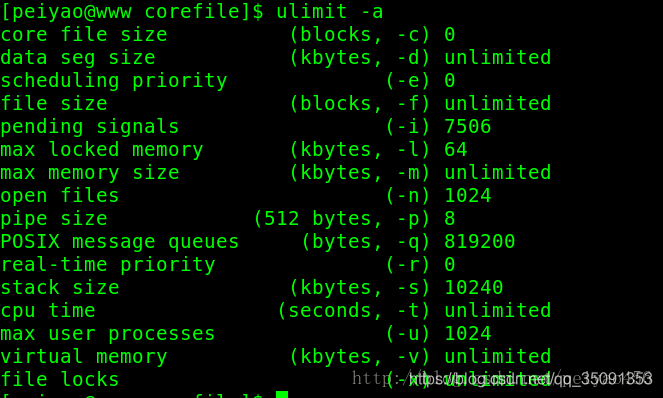Click the 'stack size' value 10240
This screenshot has width=663, height=398.
(474, 288)
